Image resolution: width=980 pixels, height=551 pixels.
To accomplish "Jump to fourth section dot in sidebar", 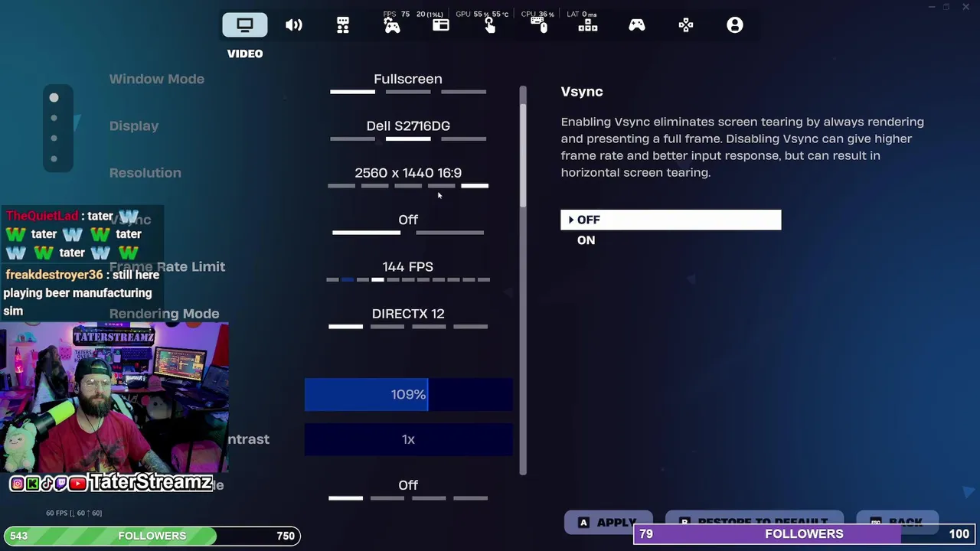I will pos(54,159).
